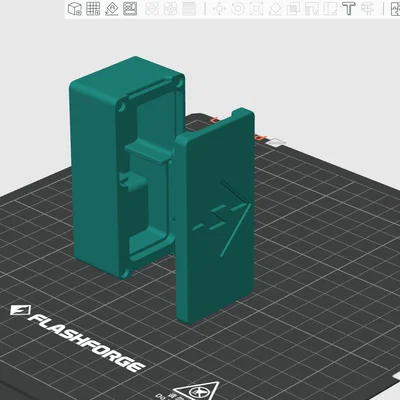Click the Arrange all objects icon
The width and height of the screenshot is (400, 400).
coord(130,9)
